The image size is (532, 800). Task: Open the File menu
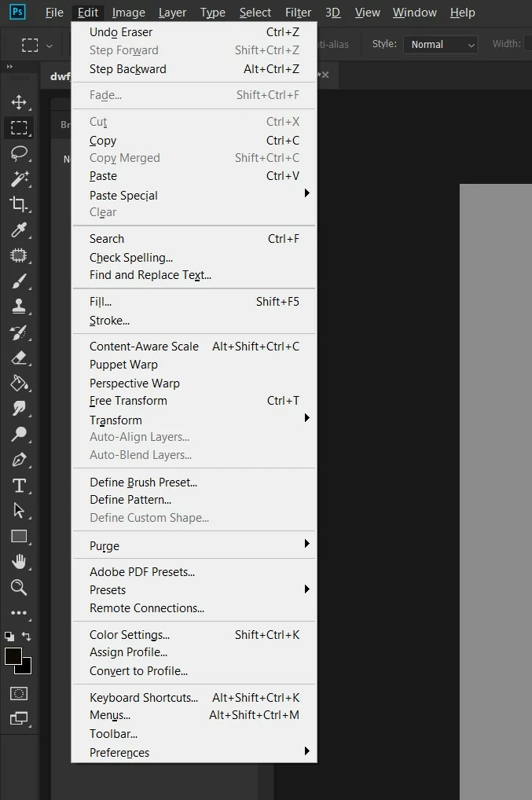pos(54,13)
